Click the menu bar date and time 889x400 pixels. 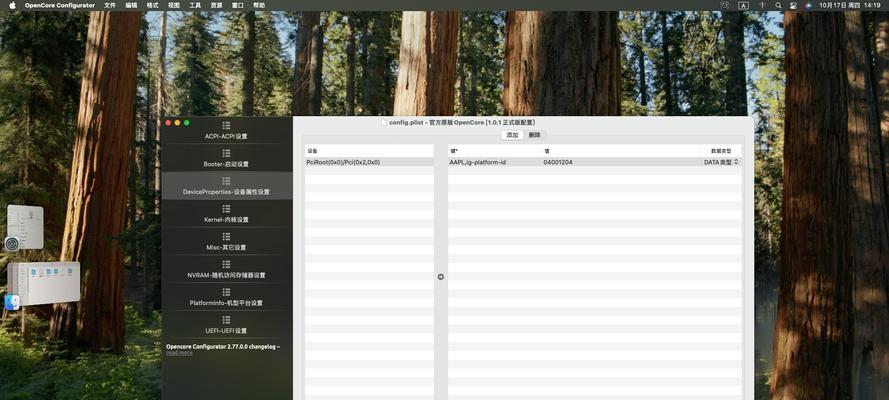pyautogui.click(x=849, y=5)
